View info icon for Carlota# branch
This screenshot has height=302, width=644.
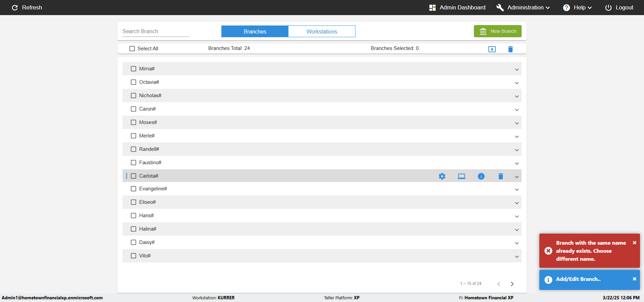pos(481,176)
